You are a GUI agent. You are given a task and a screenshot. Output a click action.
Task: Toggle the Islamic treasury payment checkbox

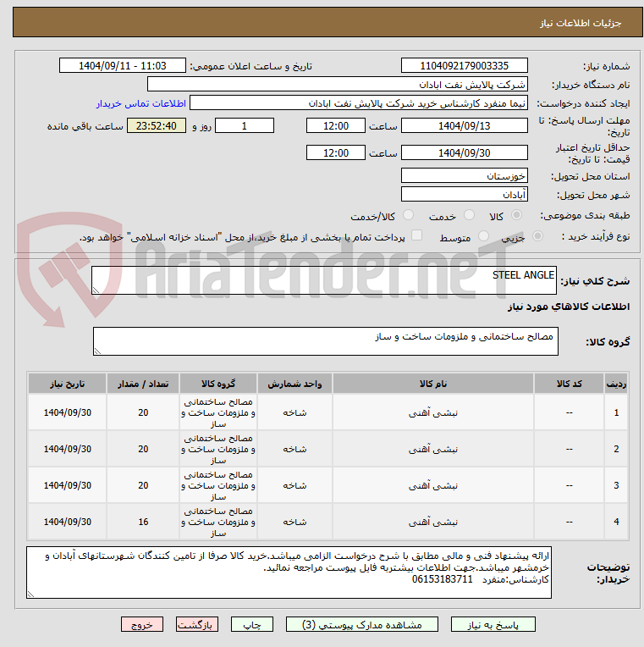coord(417,235)
